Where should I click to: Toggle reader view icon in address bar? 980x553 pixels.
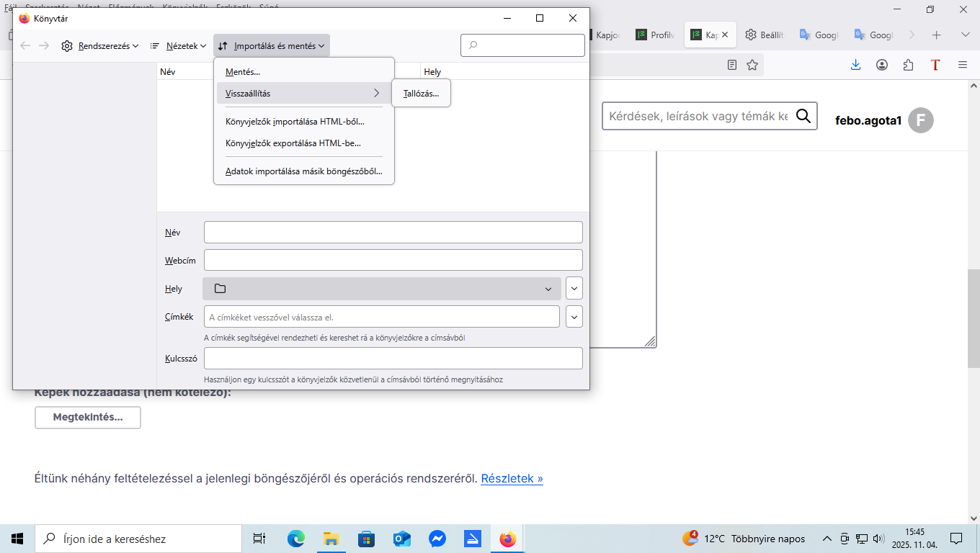tap(732, 65)
